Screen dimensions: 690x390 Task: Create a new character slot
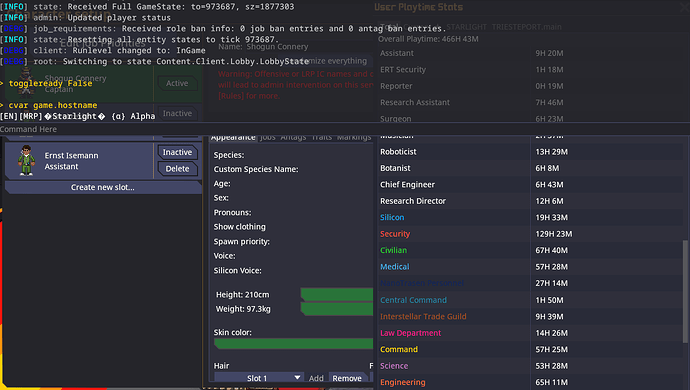click(103, 187)
